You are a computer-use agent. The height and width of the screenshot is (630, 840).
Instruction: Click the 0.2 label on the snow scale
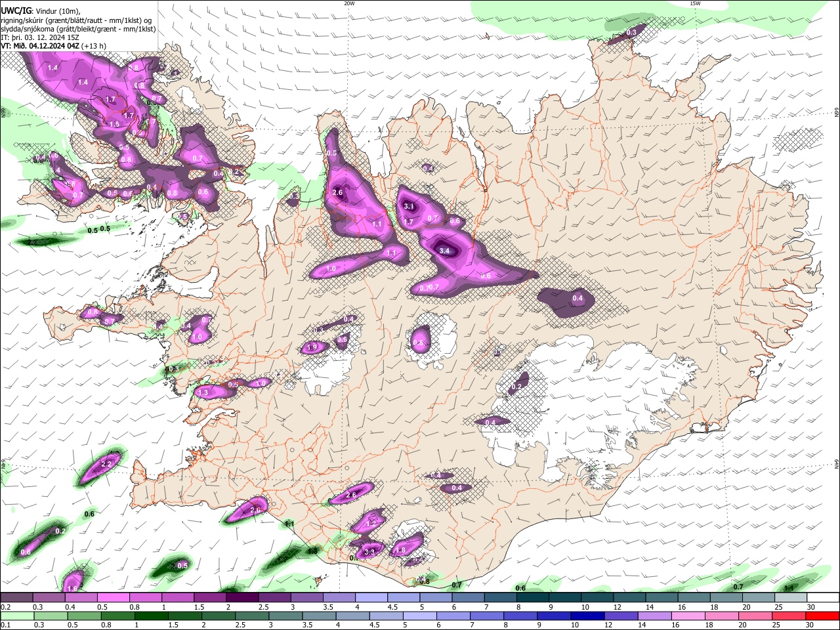tap(5, 607)
